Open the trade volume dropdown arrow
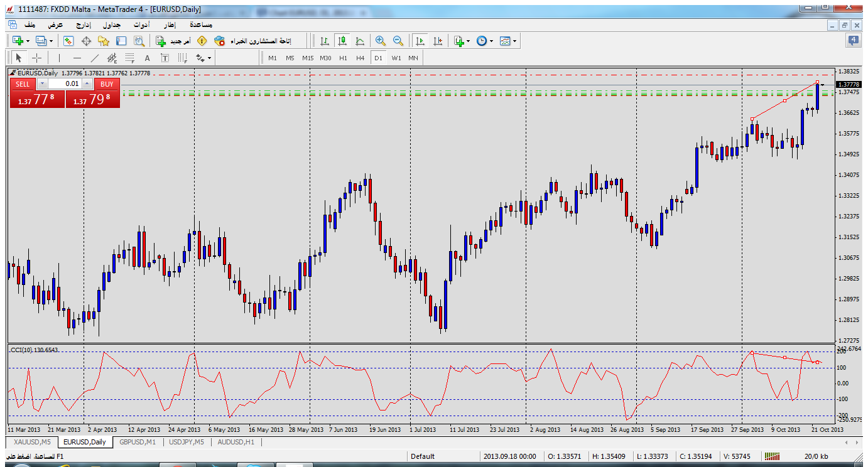Viewport: 868px width, 467px height. 42,83
